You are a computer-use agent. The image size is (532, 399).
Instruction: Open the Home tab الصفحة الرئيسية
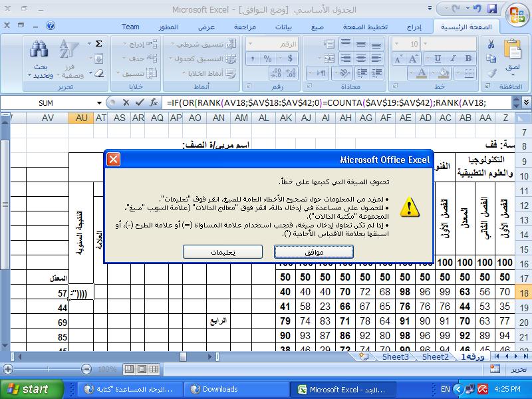466,27
